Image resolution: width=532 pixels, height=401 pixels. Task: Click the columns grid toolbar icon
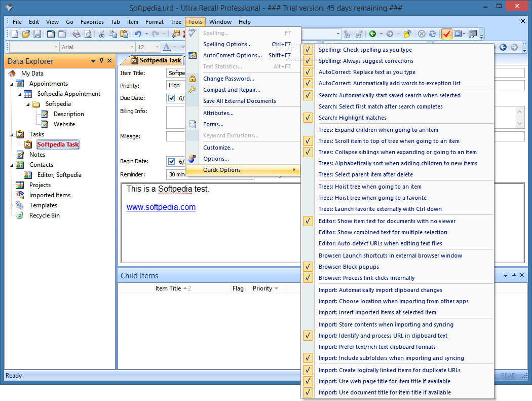click(x=473, y=34)
